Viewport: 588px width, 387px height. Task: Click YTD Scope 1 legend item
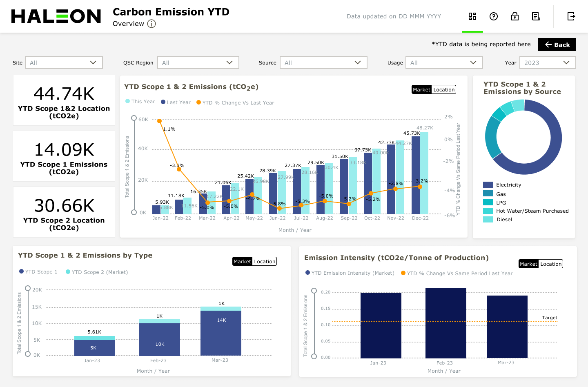[38, 272]
